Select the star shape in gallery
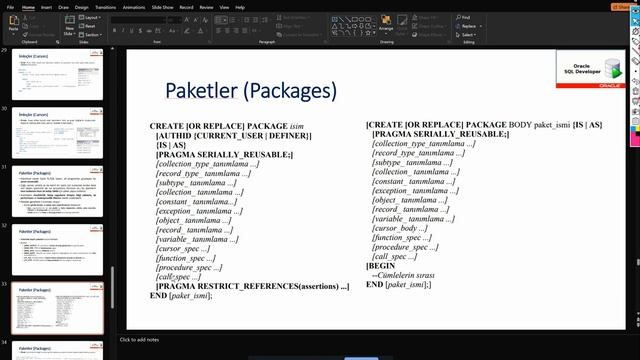This screenshot has width=640, height=360. [367, 33]
